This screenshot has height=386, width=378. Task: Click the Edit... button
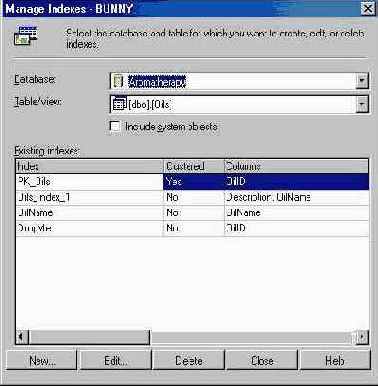point(115,360)
